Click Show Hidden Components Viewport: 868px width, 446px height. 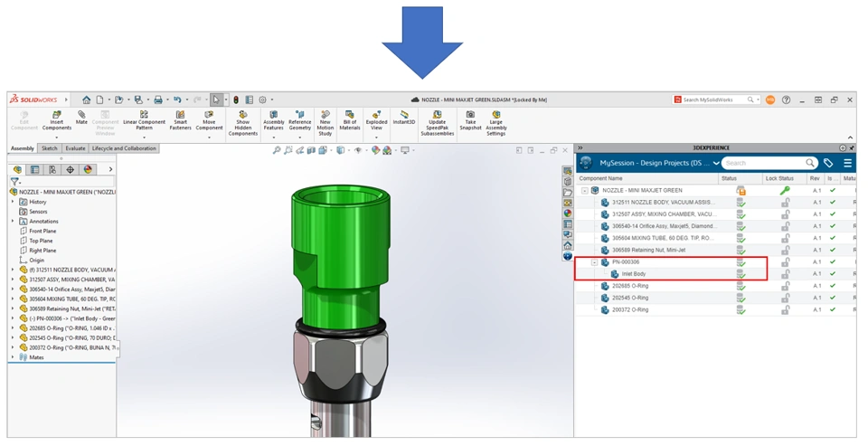click(243, 123)
